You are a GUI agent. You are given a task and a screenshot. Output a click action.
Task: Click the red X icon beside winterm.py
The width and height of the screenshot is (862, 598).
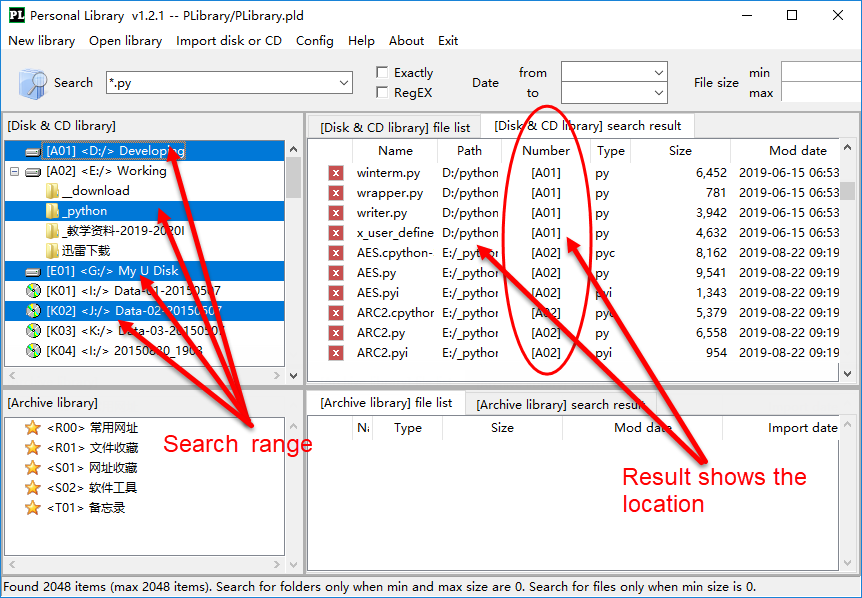[x=336, y=173]
